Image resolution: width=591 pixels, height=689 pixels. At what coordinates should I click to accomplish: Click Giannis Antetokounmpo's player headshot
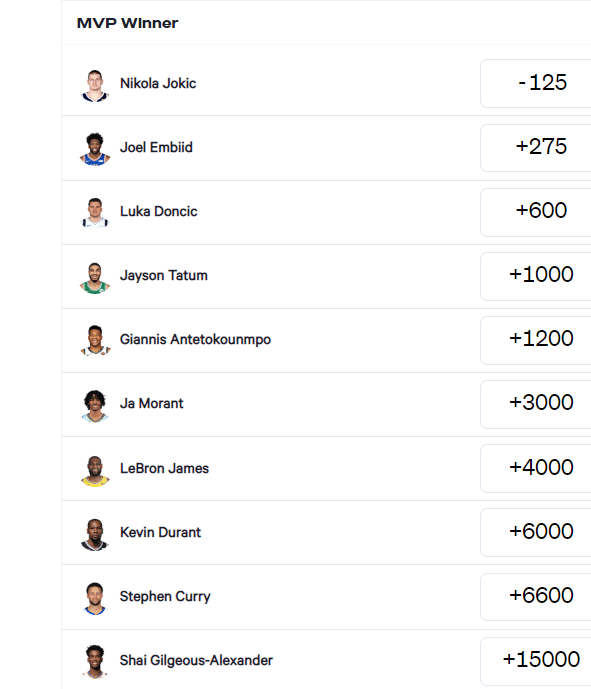(95, 341)
